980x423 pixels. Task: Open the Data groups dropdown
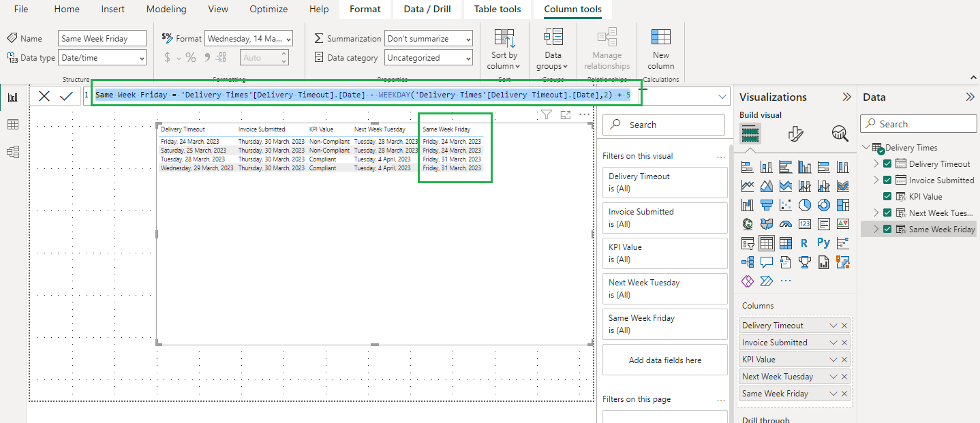pyautogui.click(x=553, y=50)
